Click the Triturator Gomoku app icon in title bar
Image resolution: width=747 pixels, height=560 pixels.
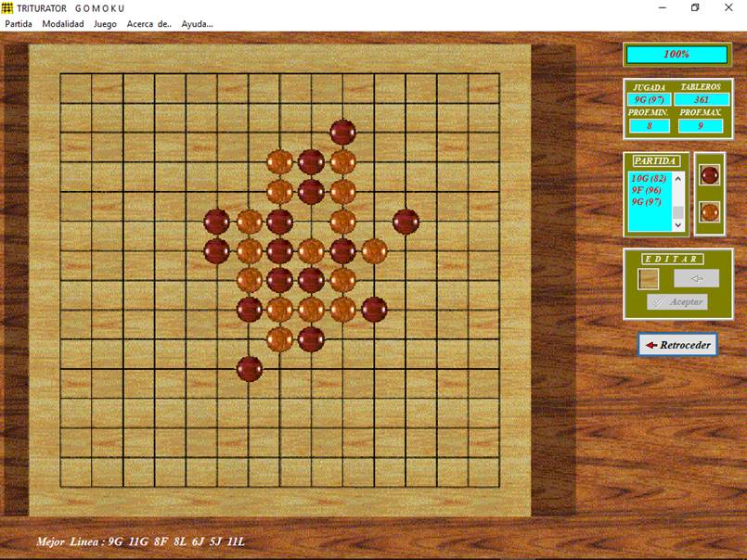pos(7,7)
